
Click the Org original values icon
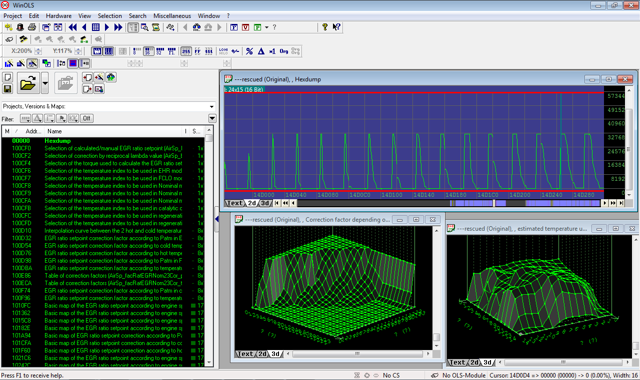point(284,51)
